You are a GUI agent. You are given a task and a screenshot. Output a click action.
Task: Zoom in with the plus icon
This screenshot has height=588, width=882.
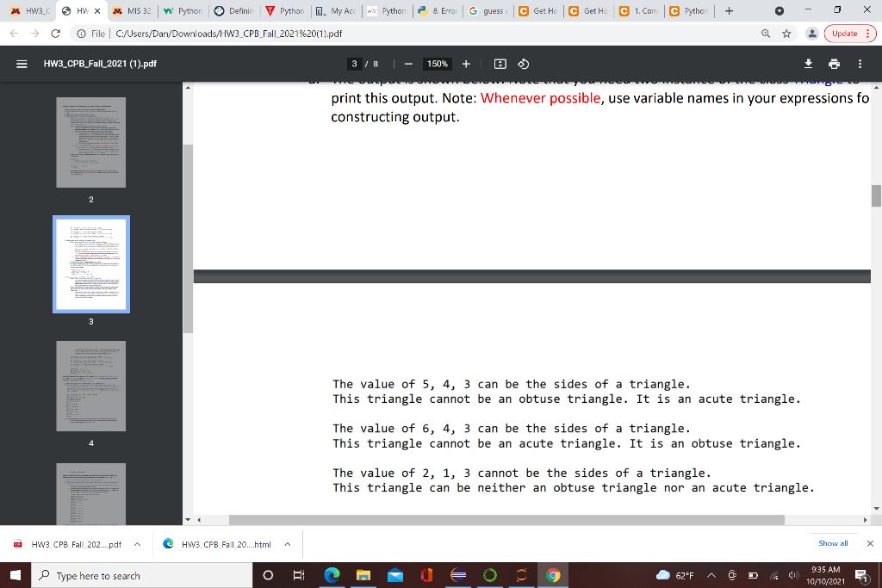point(466,63)
